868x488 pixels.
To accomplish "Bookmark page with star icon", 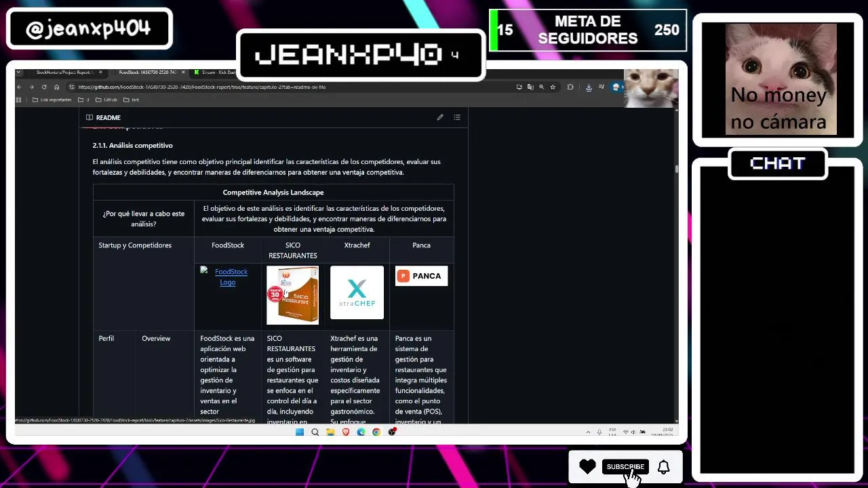I will pyautogui.click(x=553, y=87).
